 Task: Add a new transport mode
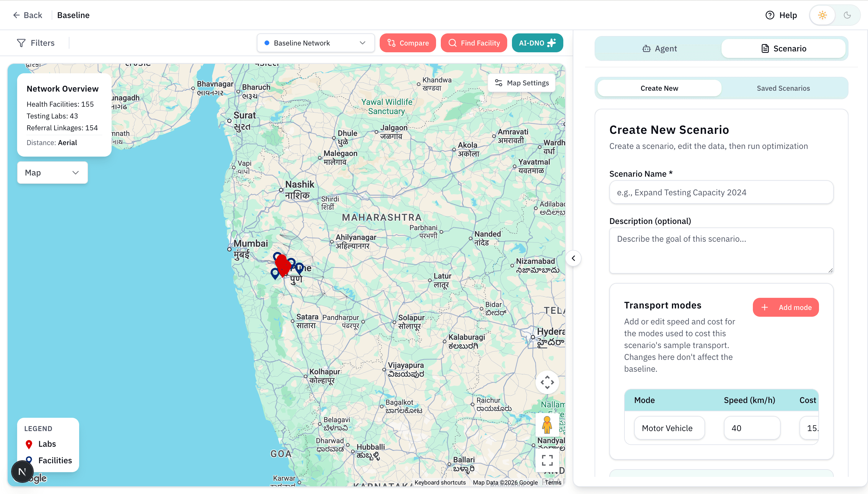(x=785, y=307)
